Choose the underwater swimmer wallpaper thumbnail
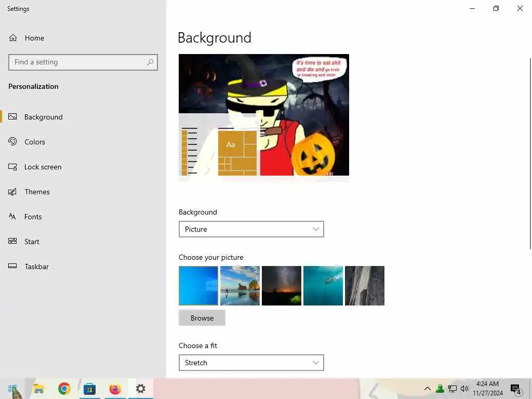532x399 pixels. click(x=323, y=286)
